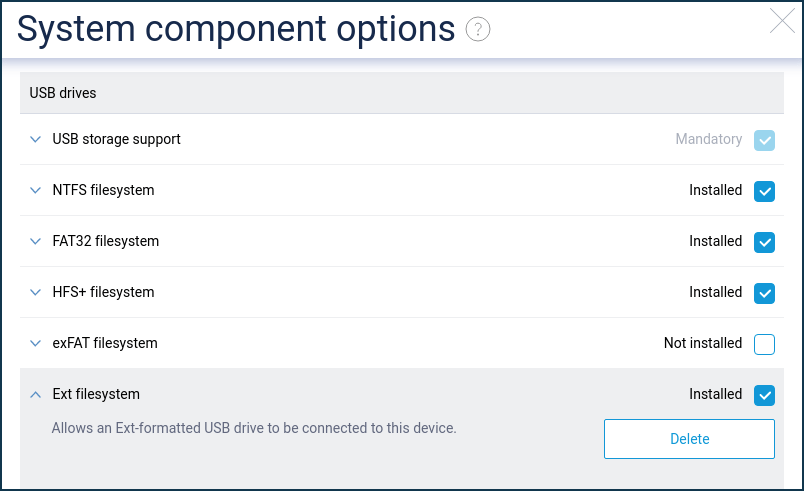This screenshot has height=491, width=804.
Task: Click the help question mark icon
Action: tap(478, 30)
